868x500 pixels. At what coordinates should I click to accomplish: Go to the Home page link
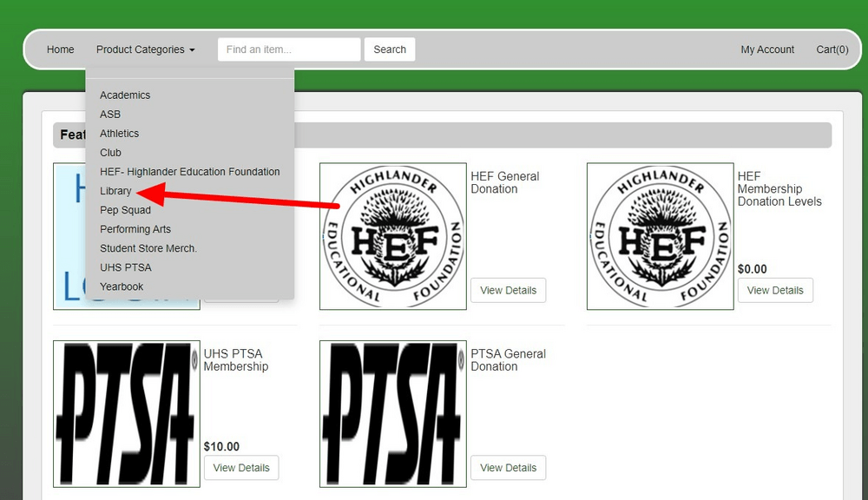coord(61,49)
